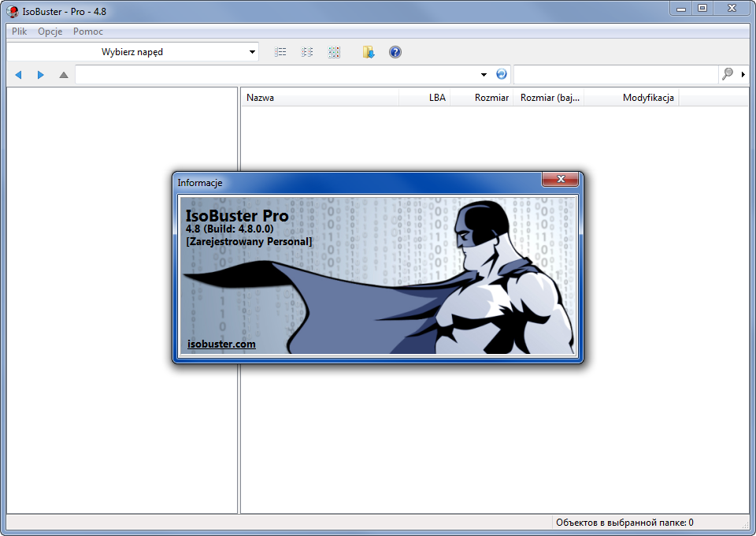This screenshot has height=536, width=756.
Task: Go back with the left arrow
Action: (x=18, y=75)
